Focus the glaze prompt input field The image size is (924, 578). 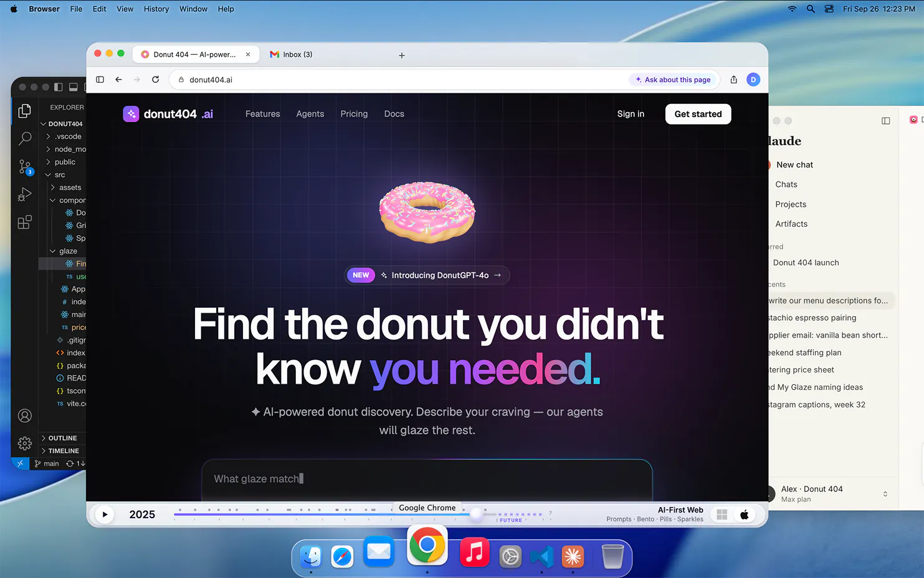[427, 479]
